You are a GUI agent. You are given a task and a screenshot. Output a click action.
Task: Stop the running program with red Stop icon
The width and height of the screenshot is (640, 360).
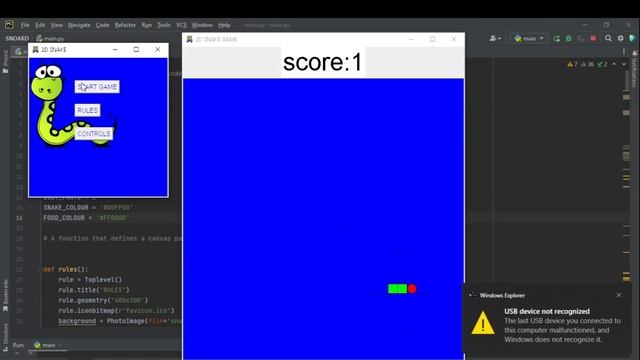[593, 38]
